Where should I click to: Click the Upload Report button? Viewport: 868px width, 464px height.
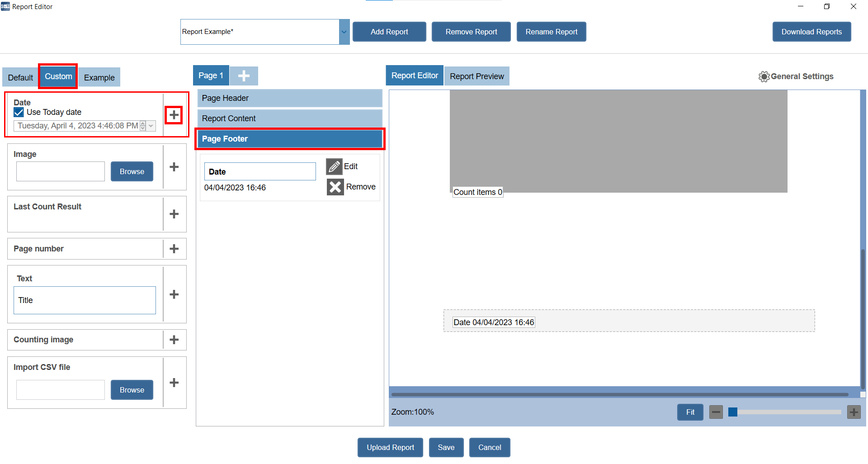(390, 447)
